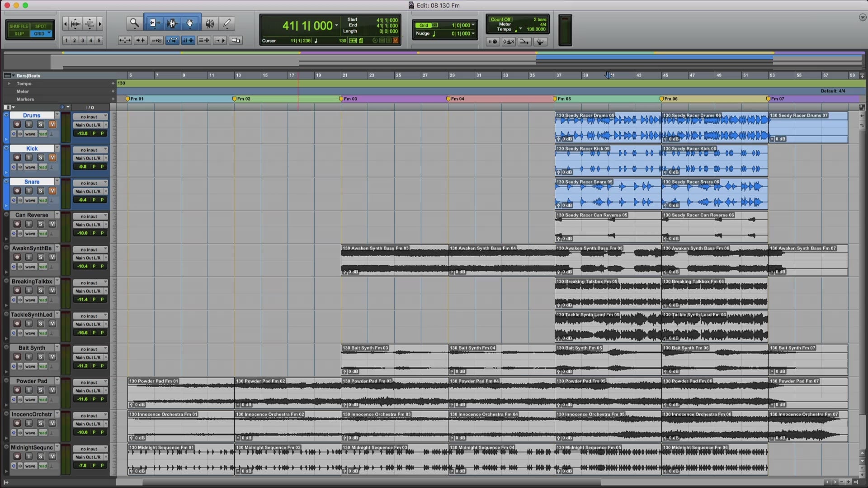Click Drums volume value -13.8
868x488 pixels.
(x=82, y=133)
